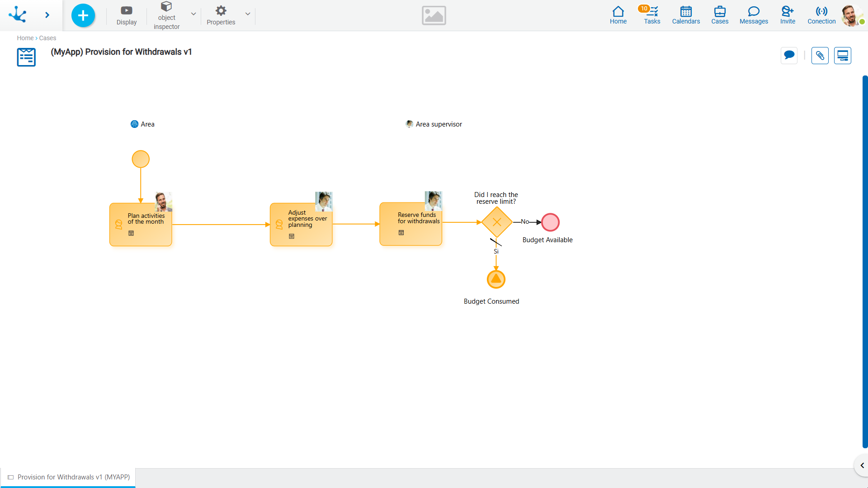This screenshot has width=868, height=488.
Task: Open the form icon in Reserve funds task
Action: pyautogui.click(x=401, y=233)
